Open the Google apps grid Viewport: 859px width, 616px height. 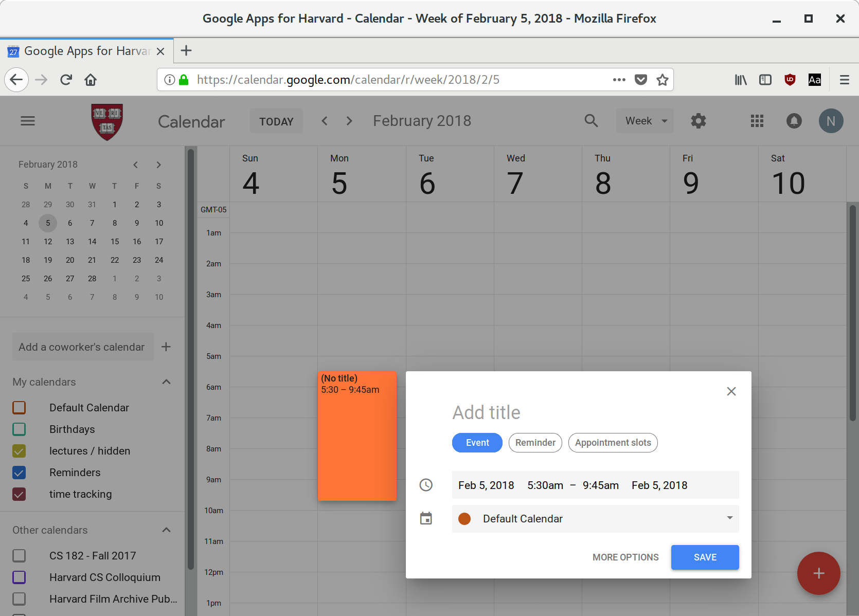pyautogui.click(x=757, y=121)
